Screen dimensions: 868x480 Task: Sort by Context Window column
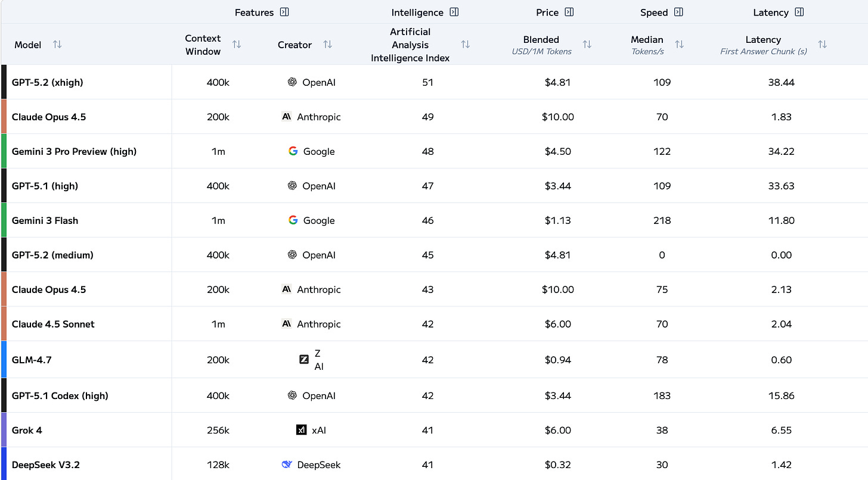click(237, 45)
